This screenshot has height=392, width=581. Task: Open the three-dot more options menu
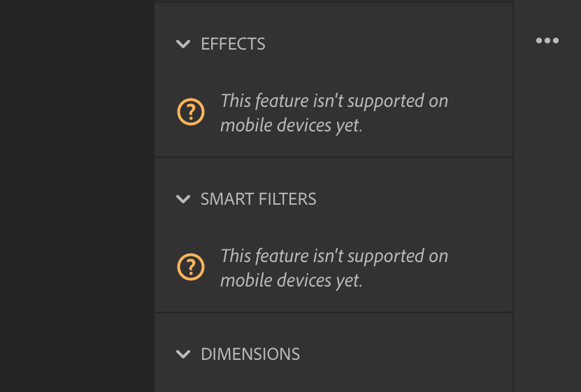547,41
